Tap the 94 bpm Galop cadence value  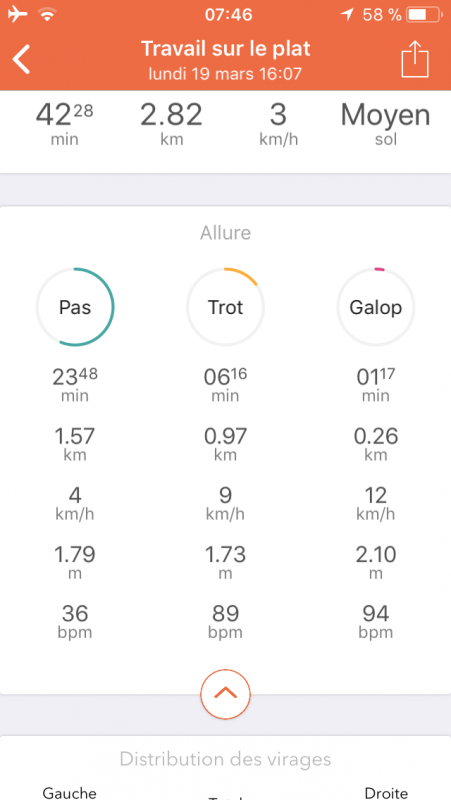coord(376,621)
